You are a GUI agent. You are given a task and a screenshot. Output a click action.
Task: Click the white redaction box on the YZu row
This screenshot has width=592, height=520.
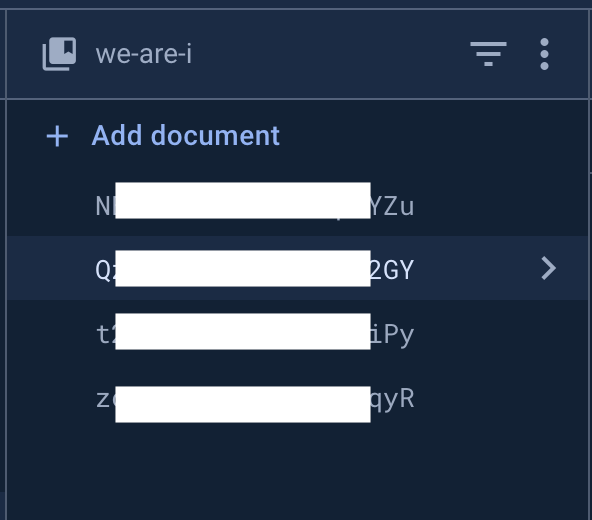[243, 201]
